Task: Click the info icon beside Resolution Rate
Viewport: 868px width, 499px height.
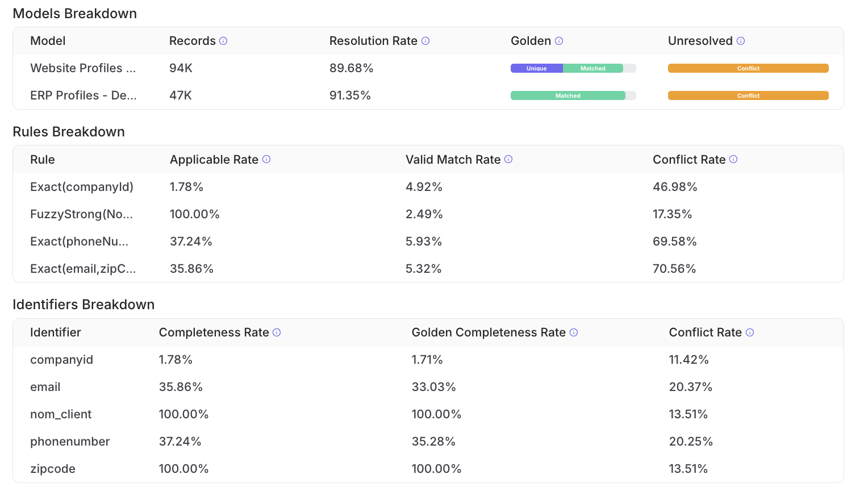Action: tap(425, 41)
